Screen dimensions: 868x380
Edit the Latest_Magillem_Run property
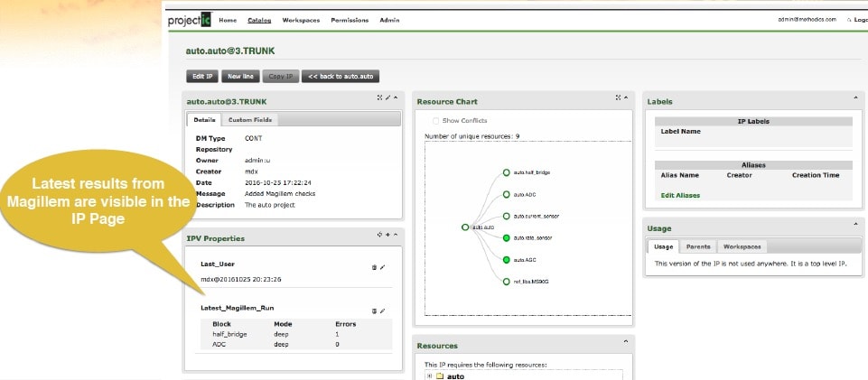click(382, 310)
